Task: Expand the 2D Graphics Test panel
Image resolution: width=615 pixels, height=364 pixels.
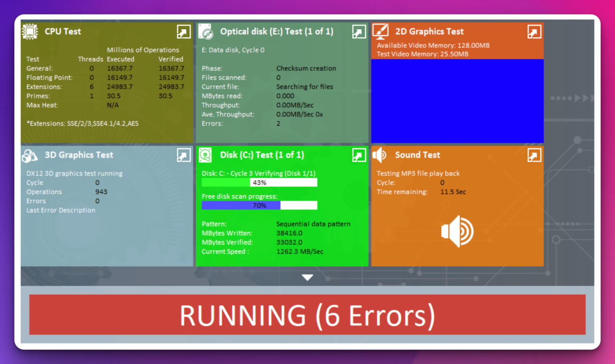Action: pos(534,31)
